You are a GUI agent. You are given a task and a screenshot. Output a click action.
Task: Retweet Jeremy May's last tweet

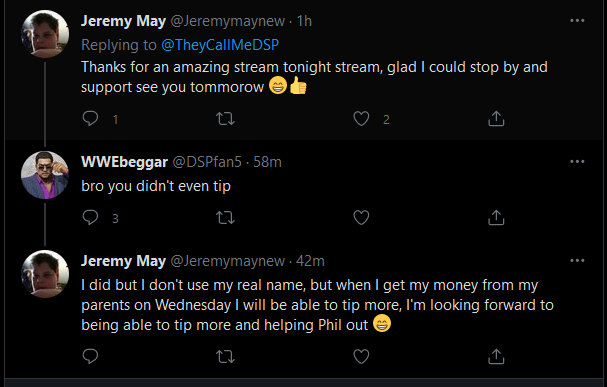coord(225,356)
